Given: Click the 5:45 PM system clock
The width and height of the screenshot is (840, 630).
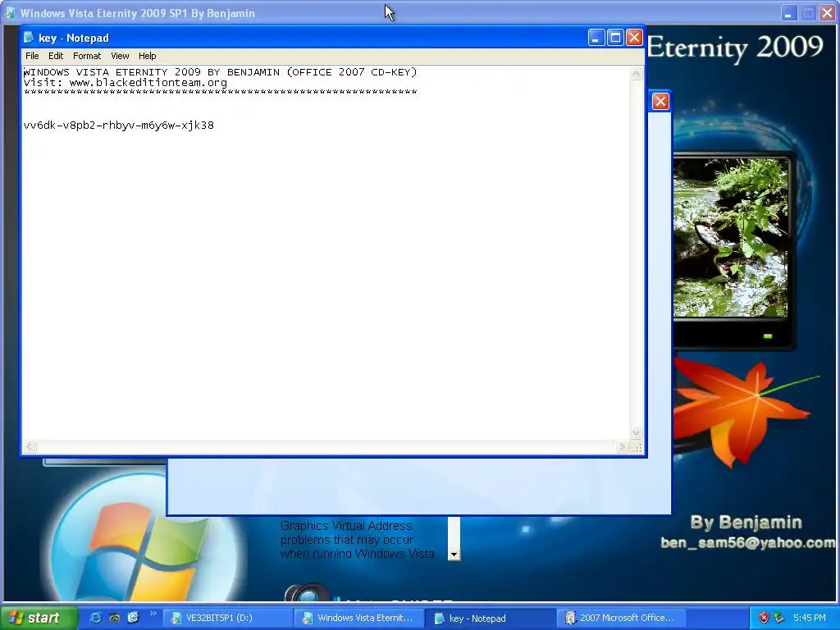Looking at the screenshot, I should tap(810, 618).
